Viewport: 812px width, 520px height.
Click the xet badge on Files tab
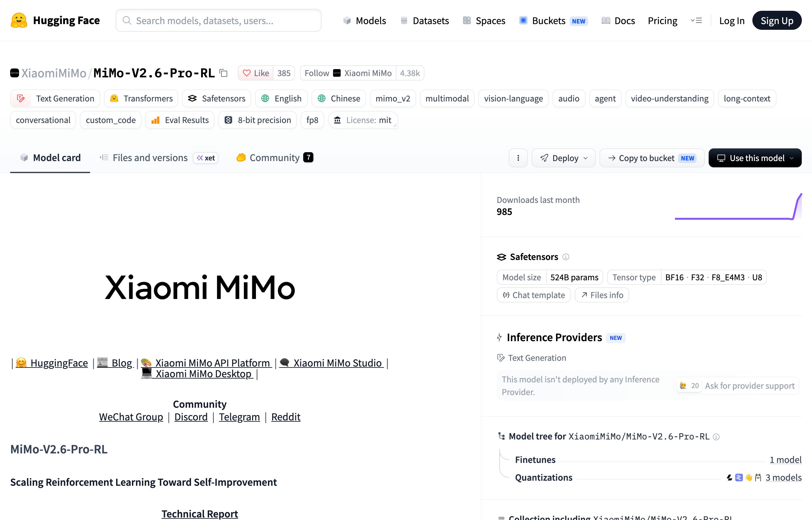(206, 158)
